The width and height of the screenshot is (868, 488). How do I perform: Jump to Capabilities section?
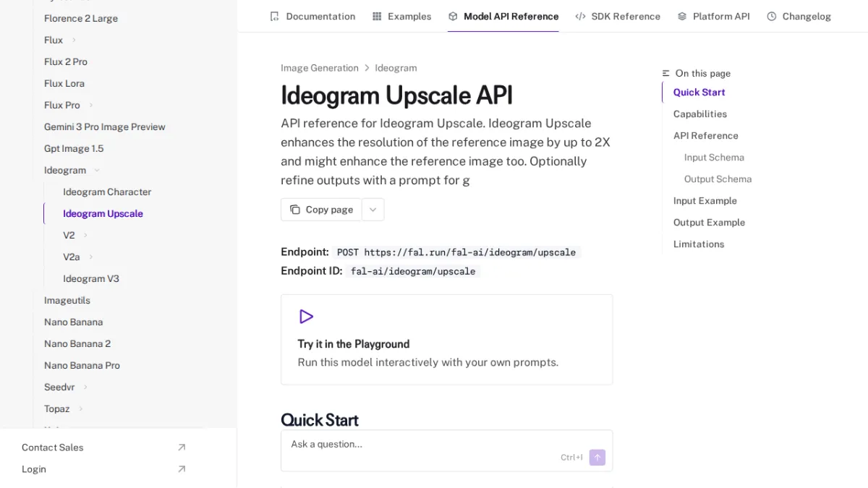click(700, 114)
